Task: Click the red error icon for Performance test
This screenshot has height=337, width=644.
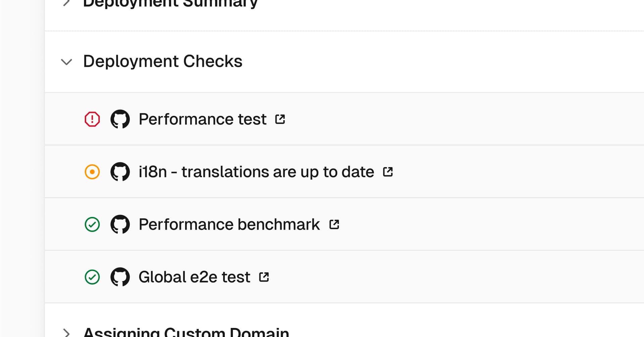Action: (92, 119)
